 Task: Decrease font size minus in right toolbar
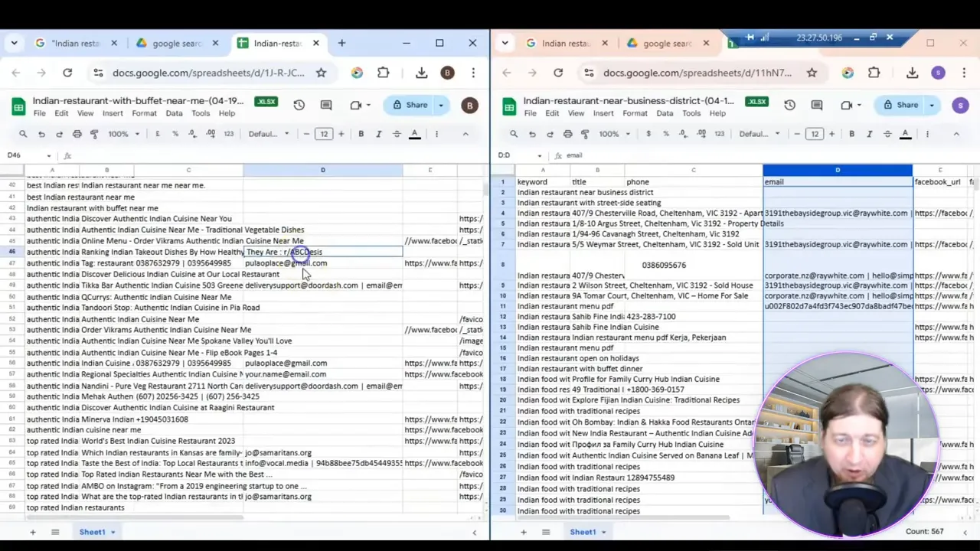[797, 134]
